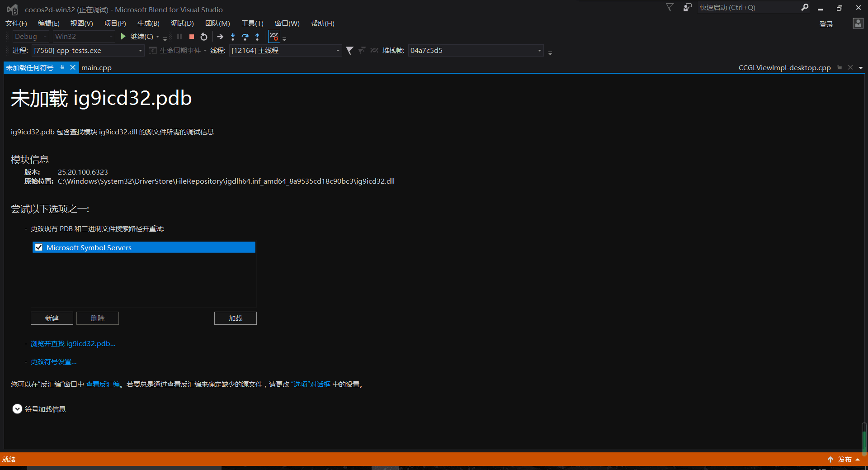Open the 项目(P) menu
This screenshot has height=470, width=868.
(115, 24)
